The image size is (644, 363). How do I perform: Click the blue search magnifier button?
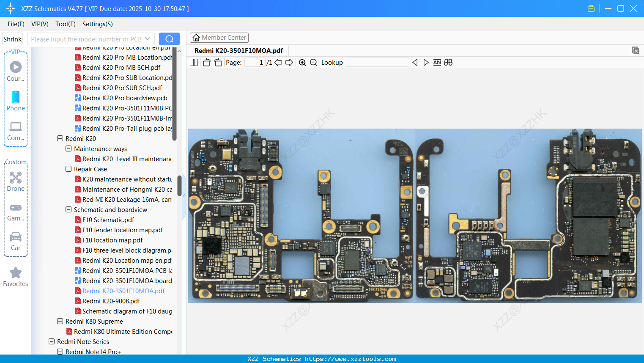(169, 39)
